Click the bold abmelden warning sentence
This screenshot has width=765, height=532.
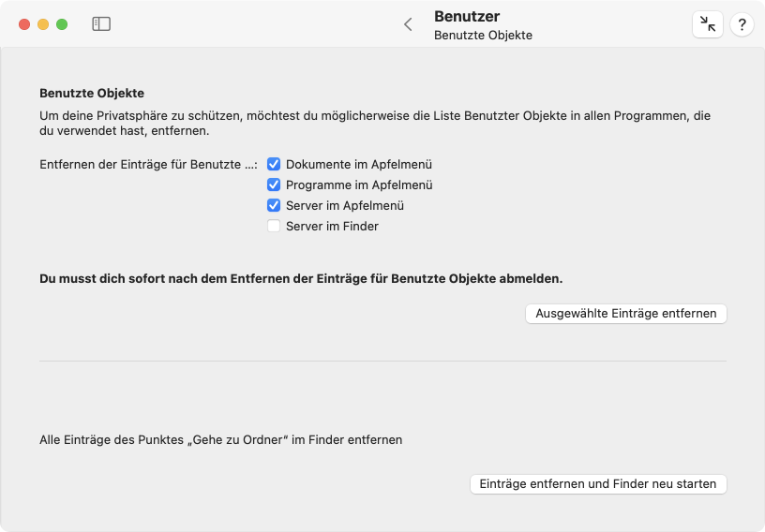coord(301,278)
